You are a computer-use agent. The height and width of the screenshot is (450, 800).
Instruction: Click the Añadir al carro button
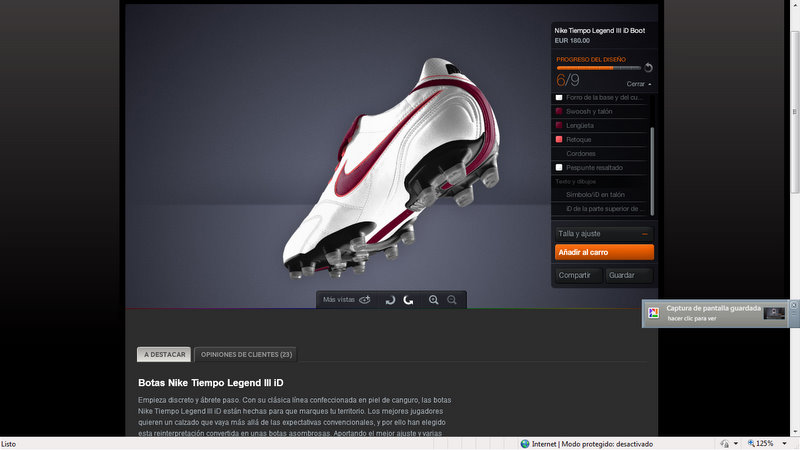[604, 252]
